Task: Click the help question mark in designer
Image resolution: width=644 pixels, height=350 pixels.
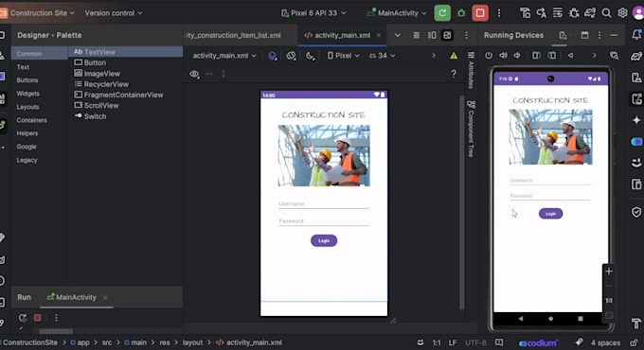Action: (454, 74)
